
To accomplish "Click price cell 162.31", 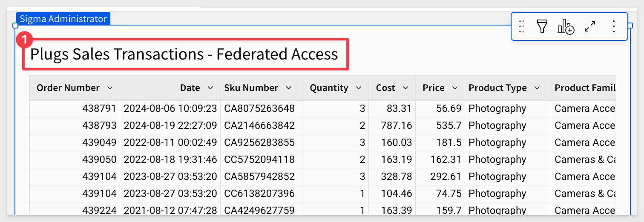I will [440, 159].
